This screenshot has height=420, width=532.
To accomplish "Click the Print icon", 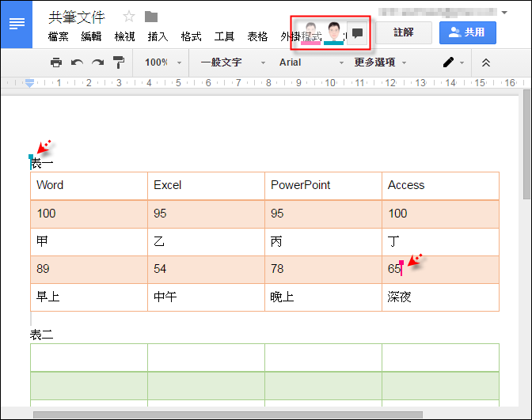I will pyautogui.click(x=56, y=62).
